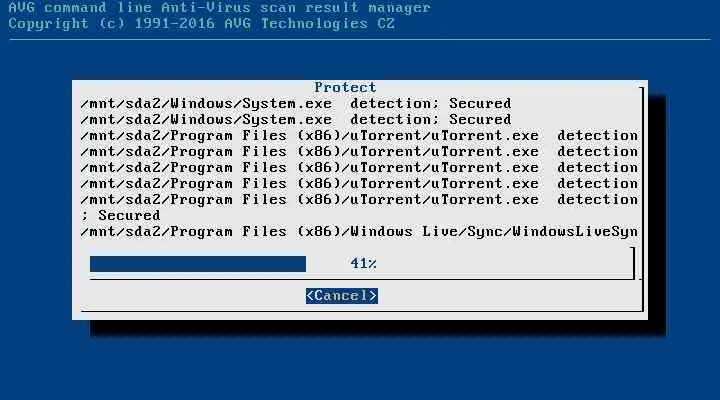
Task: Select the first Windows/System.exe detection line
Action: [x=296, y=103]
